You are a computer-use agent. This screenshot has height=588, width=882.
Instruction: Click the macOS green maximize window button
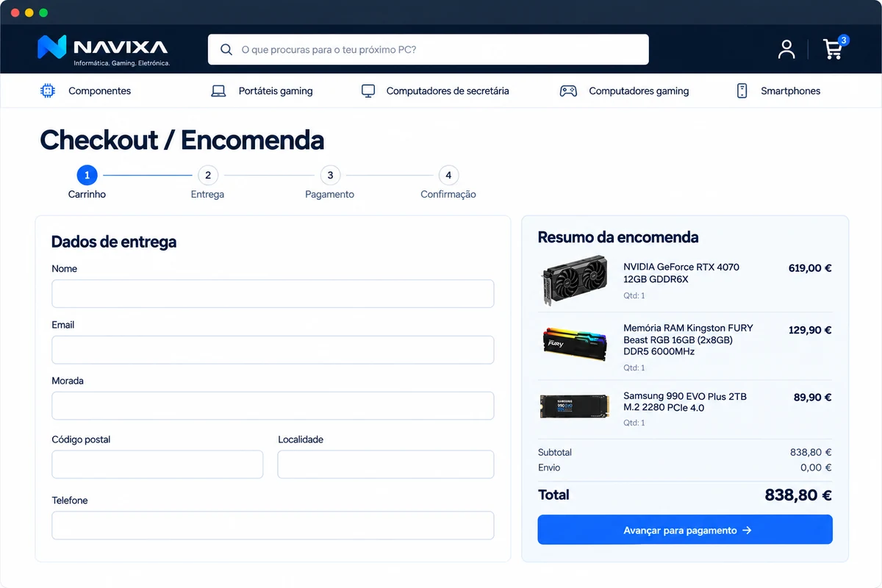pos(43,12)
